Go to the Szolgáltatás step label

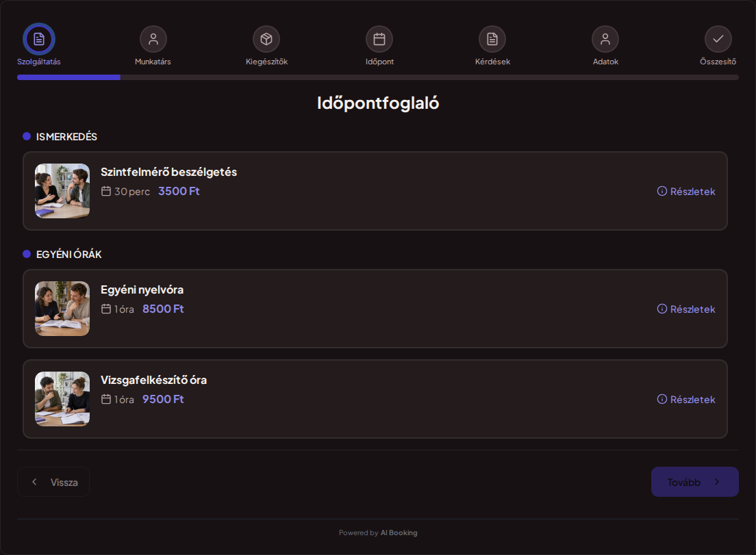[39, 62]
